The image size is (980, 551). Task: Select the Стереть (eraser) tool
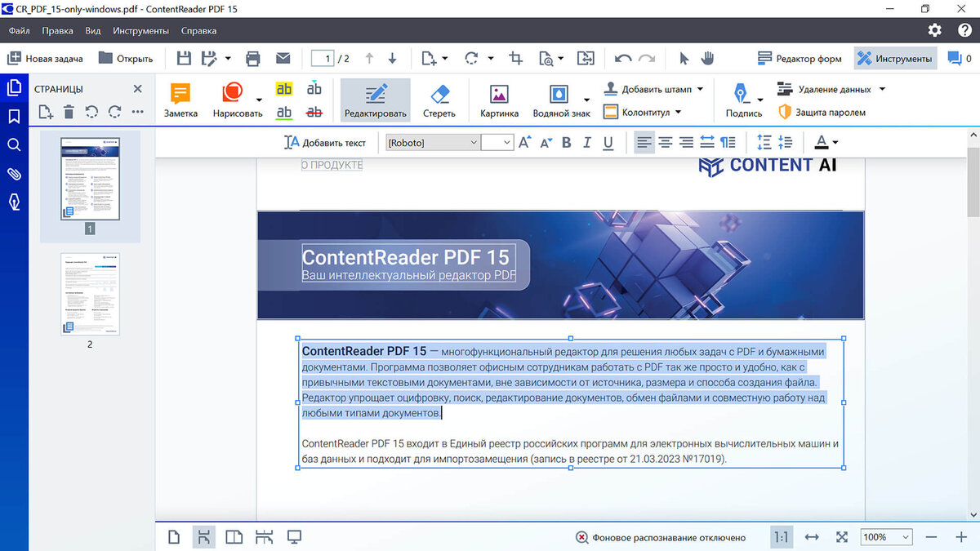[439, 100]
